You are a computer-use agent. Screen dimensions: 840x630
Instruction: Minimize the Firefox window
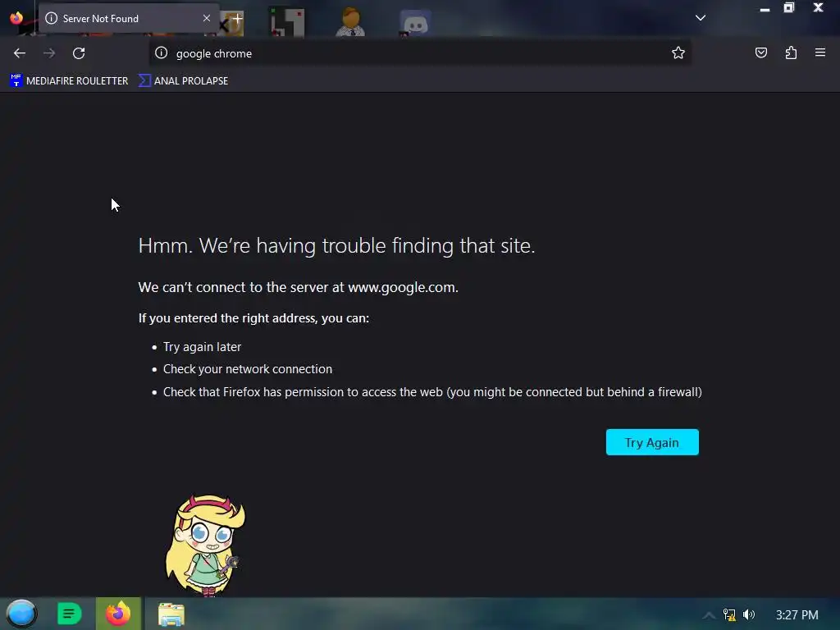click(x=765, y=8)
